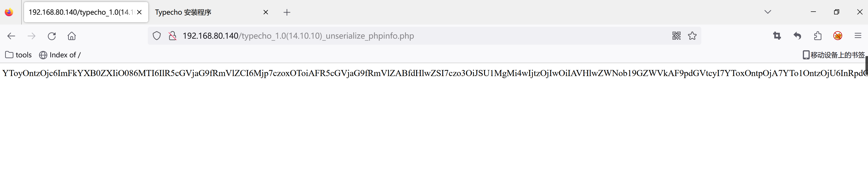This screenshot has width=868, height=189.
Task: Open the Firefox application menu
Action: 858,36
